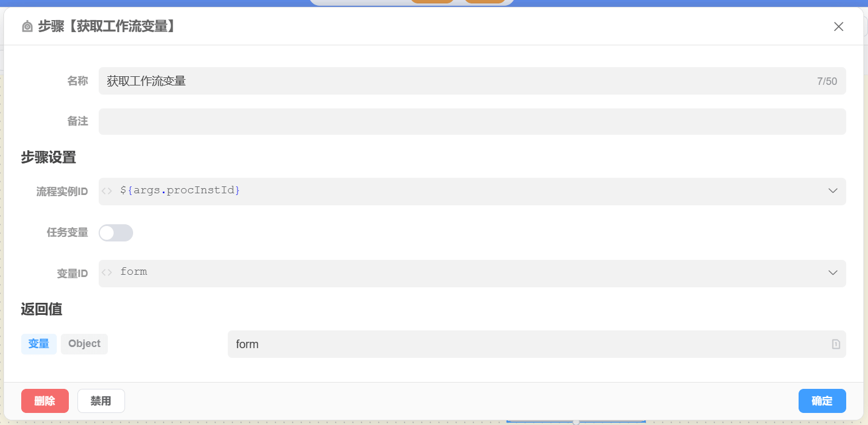The height and width of the screenshot is (425, 868).
Task: Focus the 返回值 form variable name field
Action: 528,344
